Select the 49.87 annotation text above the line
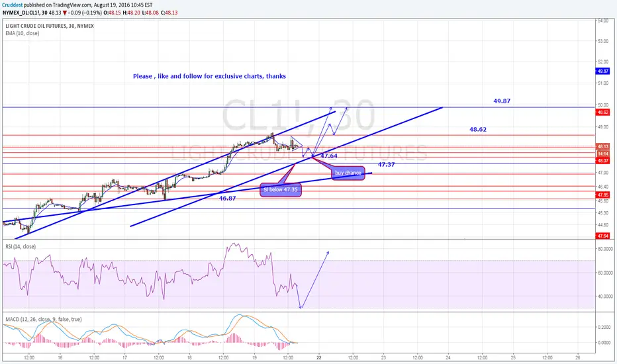 [x=502, y=101]
